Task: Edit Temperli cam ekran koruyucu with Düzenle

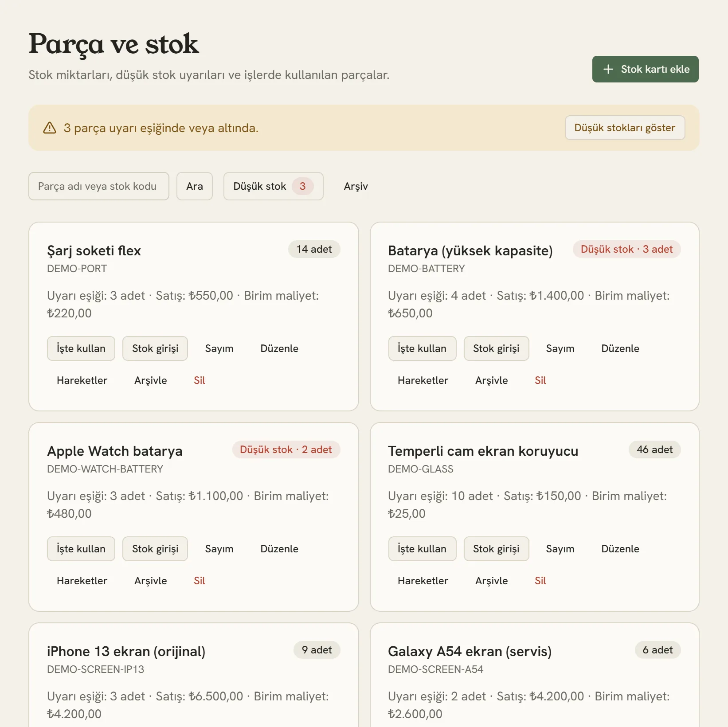Action: click(x=620, y=549)
